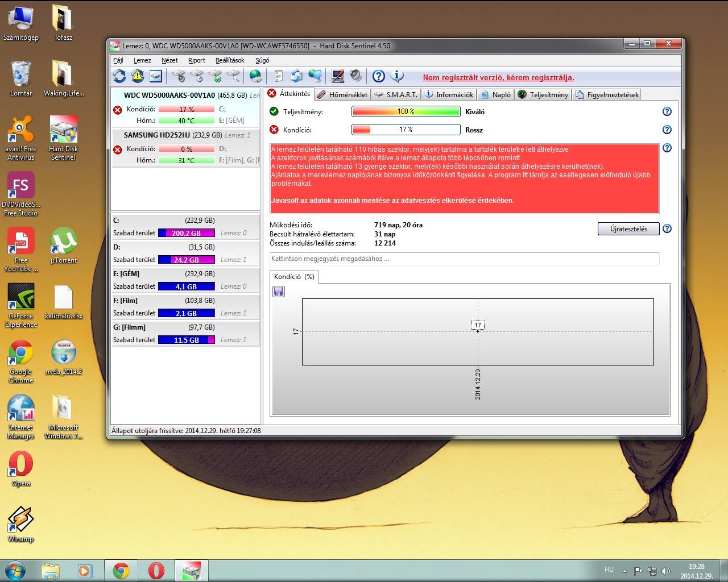Click the globe and monitor network icon

tap(315, 76)
